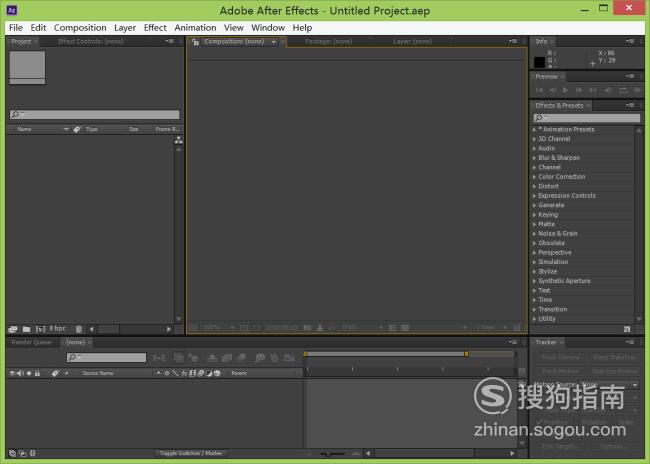Viewport: 650px width, 464px height.
Task: Open the Edit menu
Action: (x=38, y=28)
